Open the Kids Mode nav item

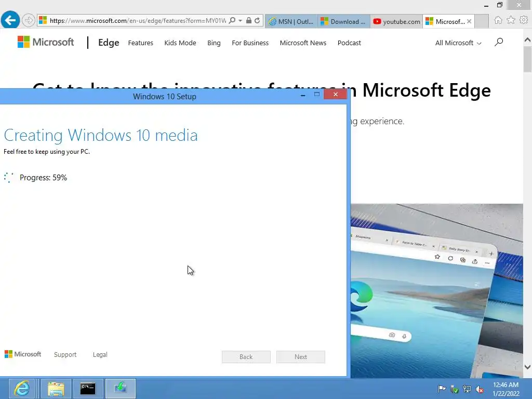pyautogui.click(x=180, y=43)
